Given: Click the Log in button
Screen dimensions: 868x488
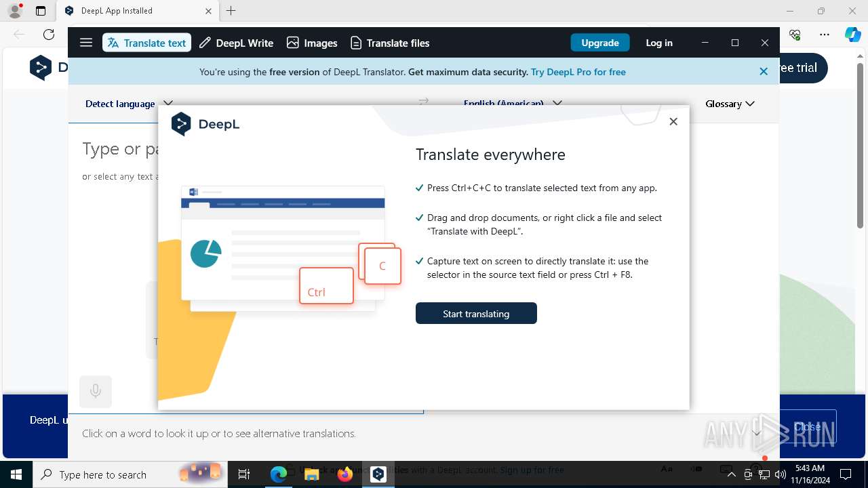Looking at the screenshot, I should (659, 43).
